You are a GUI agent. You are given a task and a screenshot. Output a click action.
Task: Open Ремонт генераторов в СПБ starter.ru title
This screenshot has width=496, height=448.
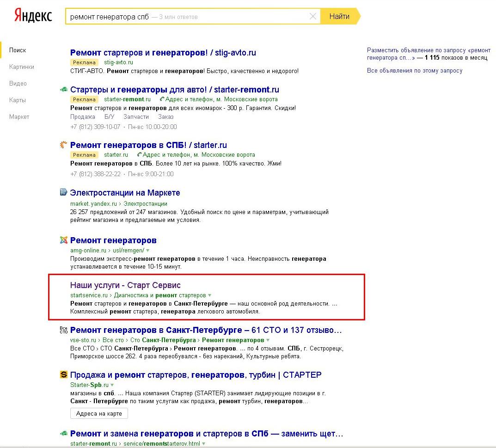pyautogui.click(x=148, y=145)
